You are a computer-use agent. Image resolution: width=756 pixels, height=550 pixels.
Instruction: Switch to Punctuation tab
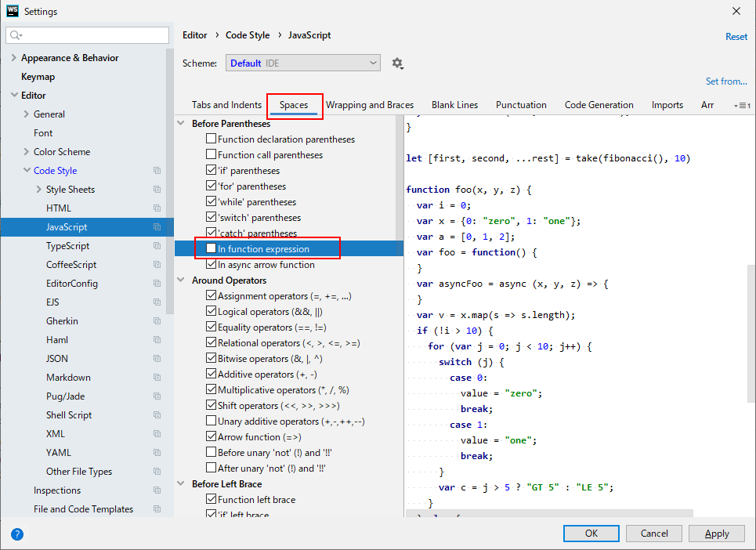(521, 105)
